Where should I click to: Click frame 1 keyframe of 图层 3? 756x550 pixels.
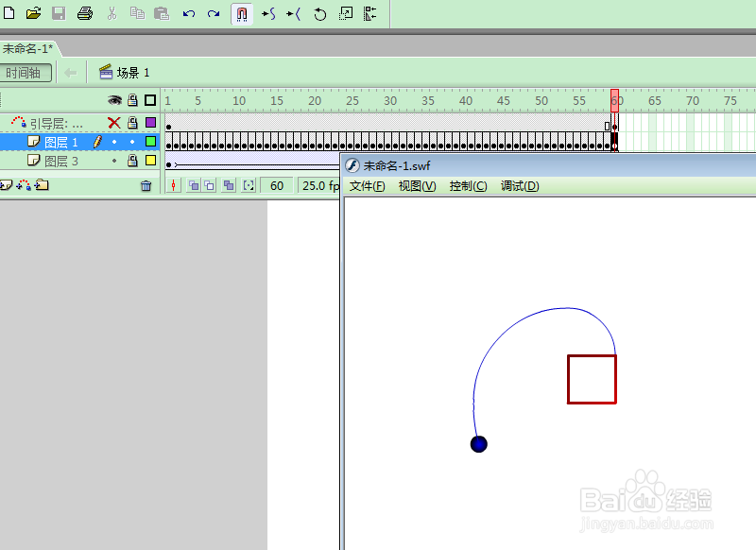click(169, 164)
